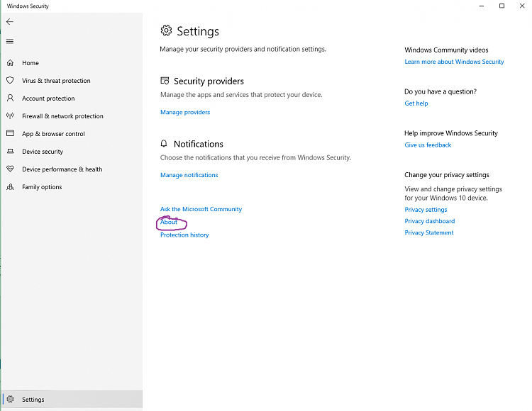Viewport: 532px width, 411px height.
Task: Toggle the hamburger navigation menu
Action: pyautogui.click(x=10, y=41)
